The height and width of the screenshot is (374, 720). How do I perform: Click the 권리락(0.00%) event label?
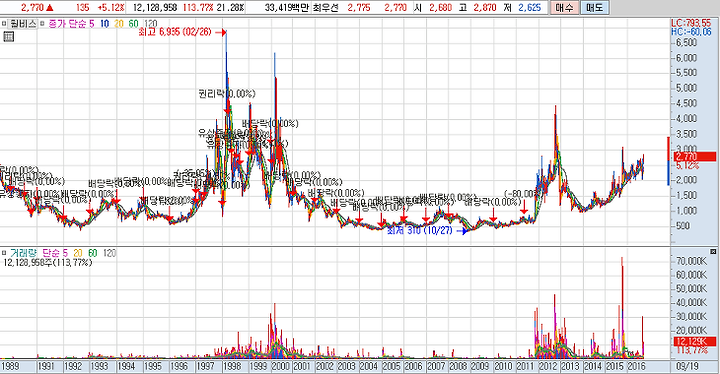227,94
